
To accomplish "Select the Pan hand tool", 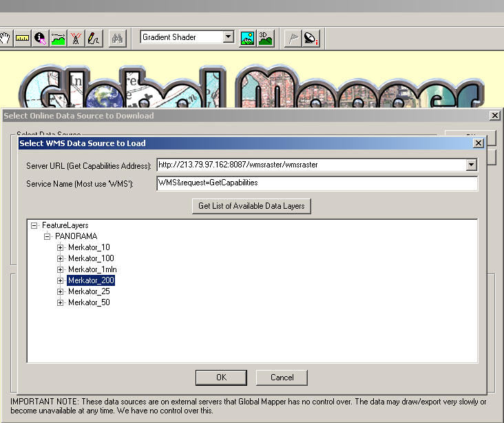I will point(6,38).
